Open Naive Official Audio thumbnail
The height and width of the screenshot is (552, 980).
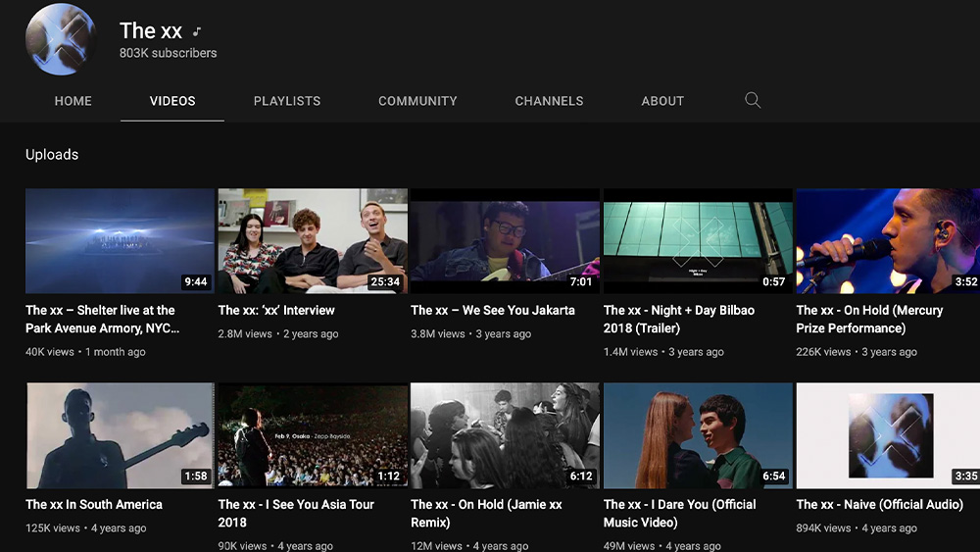(x=888, y=435)
